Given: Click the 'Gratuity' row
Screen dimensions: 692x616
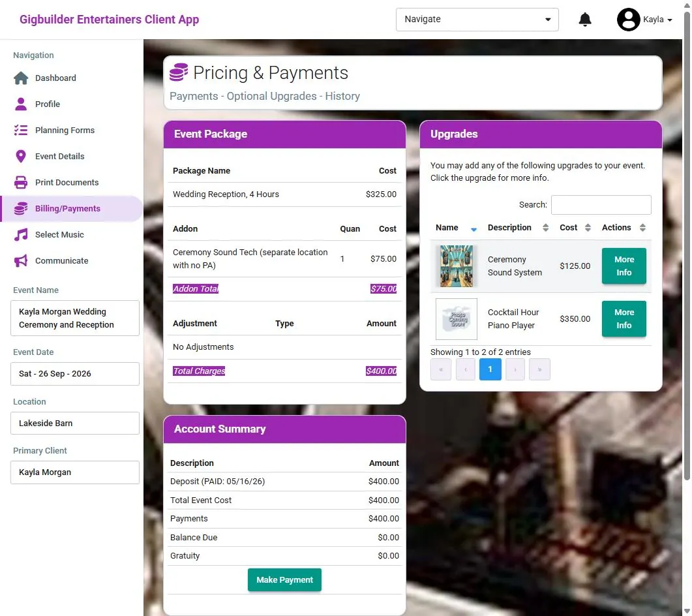Looking at the screenshot, I should coord(284,556).
